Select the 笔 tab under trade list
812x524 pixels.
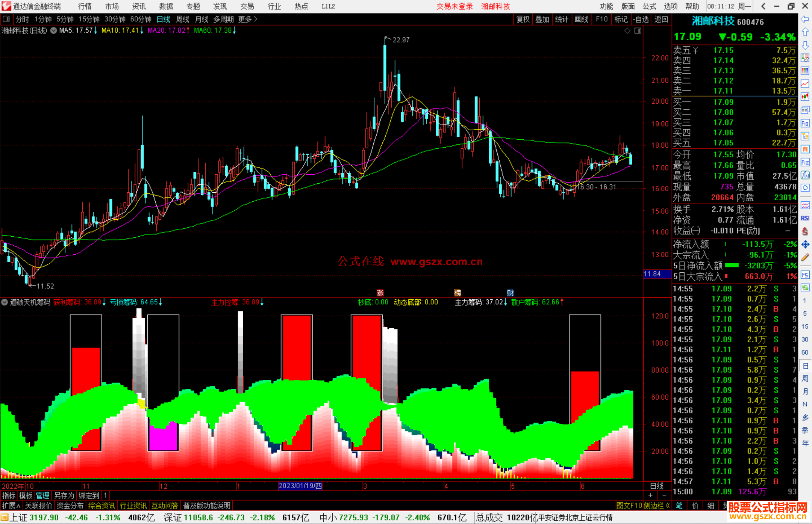(x=679, y=506)
